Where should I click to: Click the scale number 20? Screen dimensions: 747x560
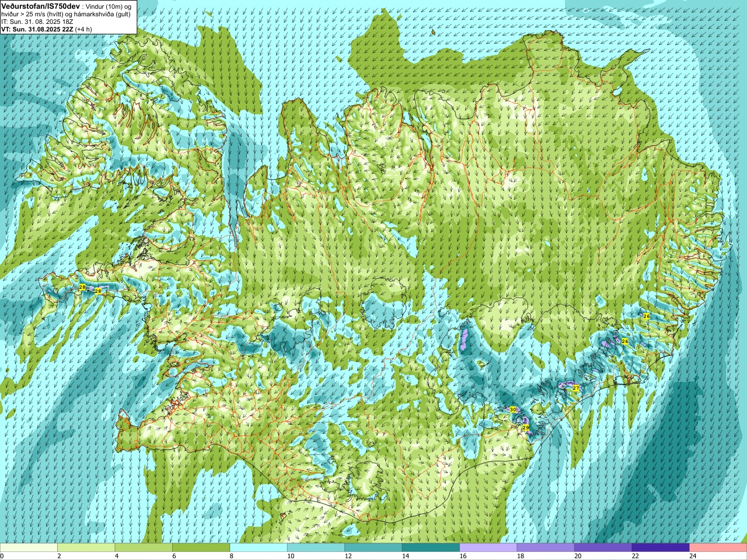577,556
